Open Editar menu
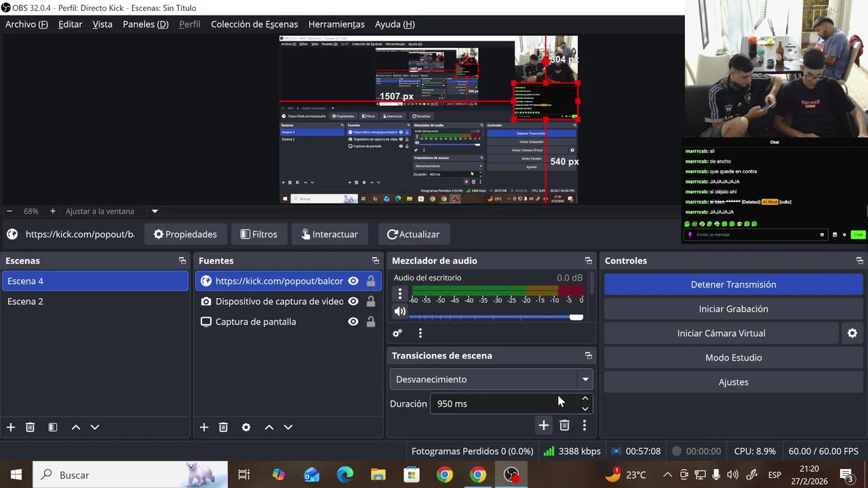This screenshot has width=868, height=488. tap(71, 24)
